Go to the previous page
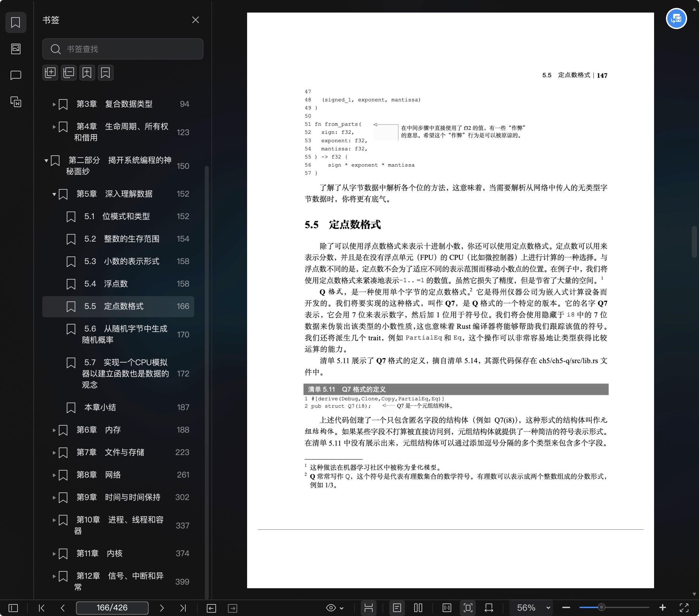Image resolution: width=699 pixels, height=616 pixels. 62,608
